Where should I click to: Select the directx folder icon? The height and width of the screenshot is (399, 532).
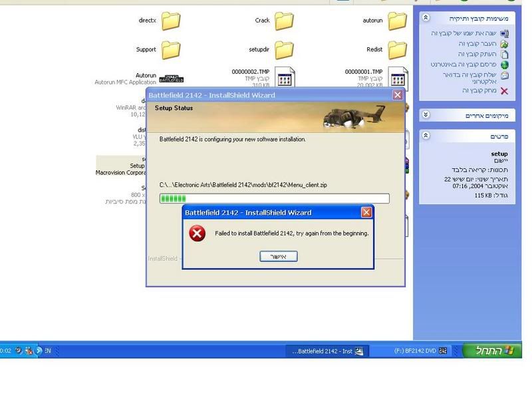click(171, 21)
